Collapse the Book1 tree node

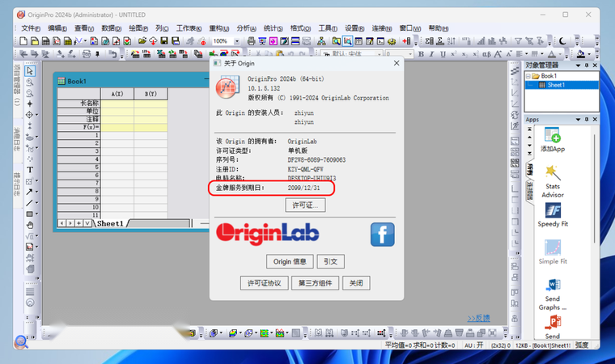click(528, 76)
